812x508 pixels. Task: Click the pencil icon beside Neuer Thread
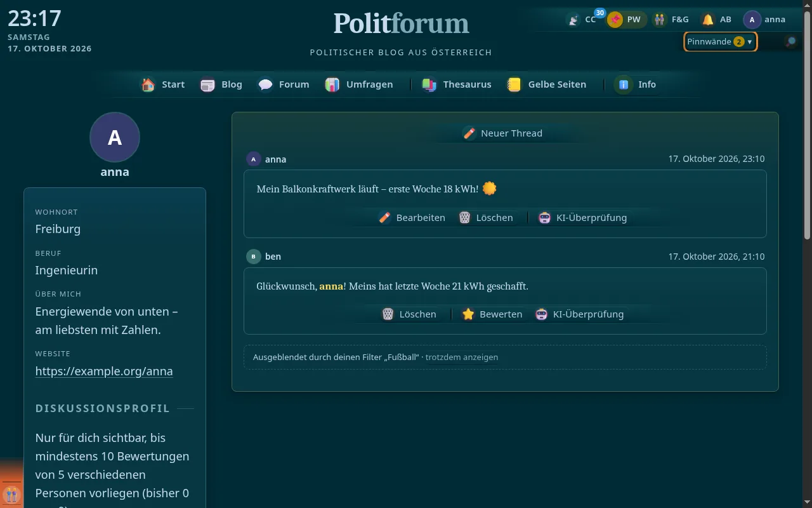469,133
